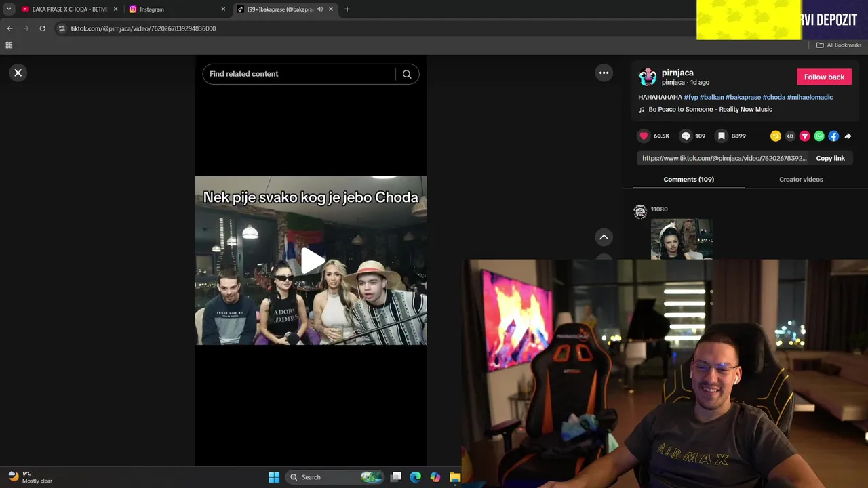Open Task View on taskbar
Image resolution: width=868 pixels, height=488 pixels.
pyautogui.click(x=396, y=477)
